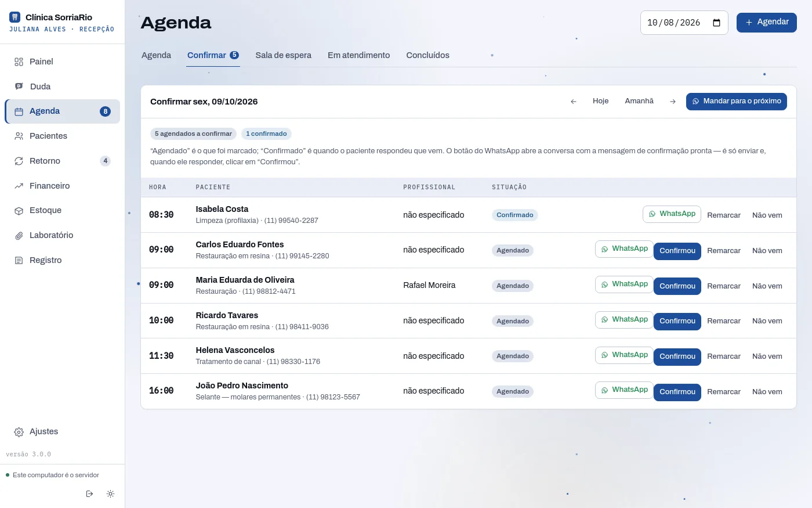Screen dimensions: 812x508
Task: Click patient name Ricardo Tavares
Action: [227, 315]
